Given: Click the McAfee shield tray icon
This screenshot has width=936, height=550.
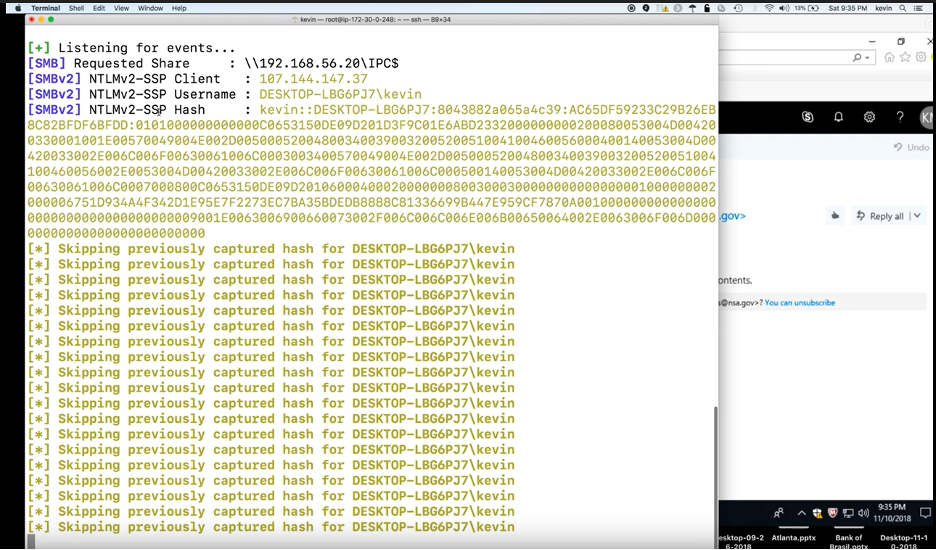Looking at the screenshot, I should click(832, 513).
